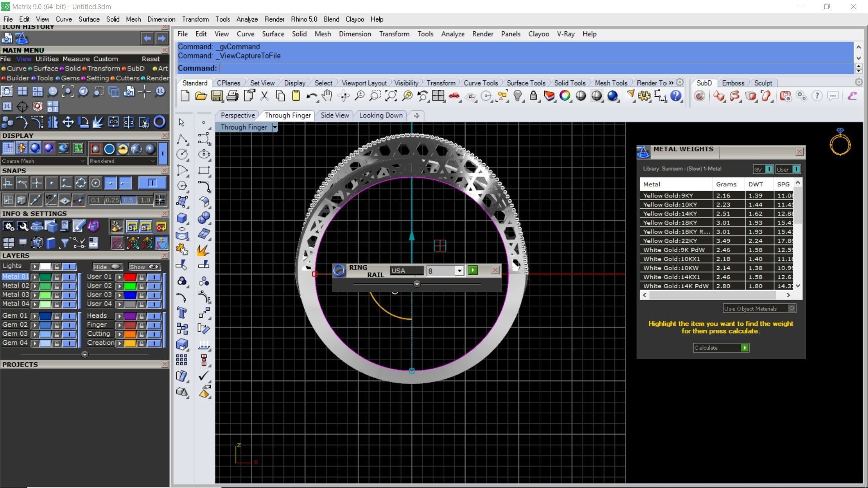Viewport: 868px width, 488px height.
Task: Click the Print icon in Standard toolbar
Action: pos(232,96)
